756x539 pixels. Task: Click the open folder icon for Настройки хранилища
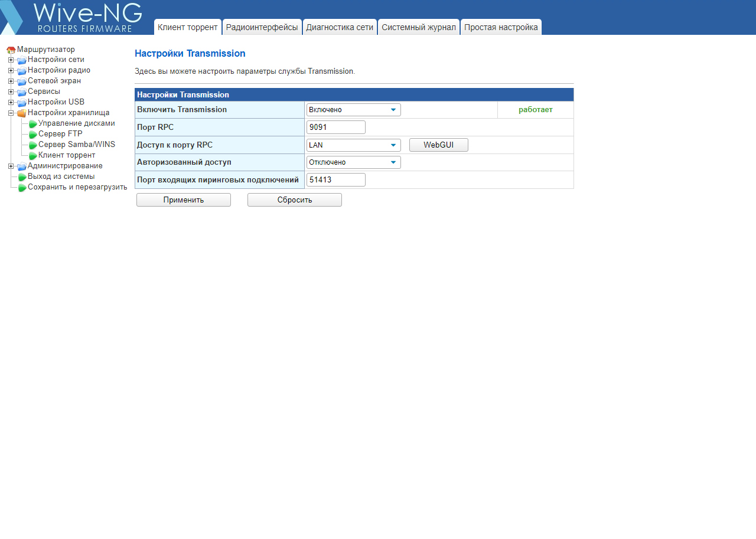[x=22, y=113]
